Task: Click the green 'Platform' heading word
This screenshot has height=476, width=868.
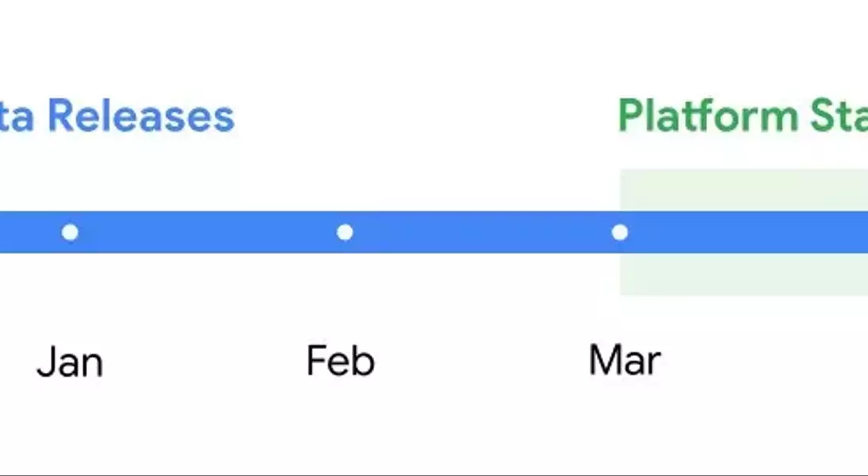Action: [x=708, y=115]
